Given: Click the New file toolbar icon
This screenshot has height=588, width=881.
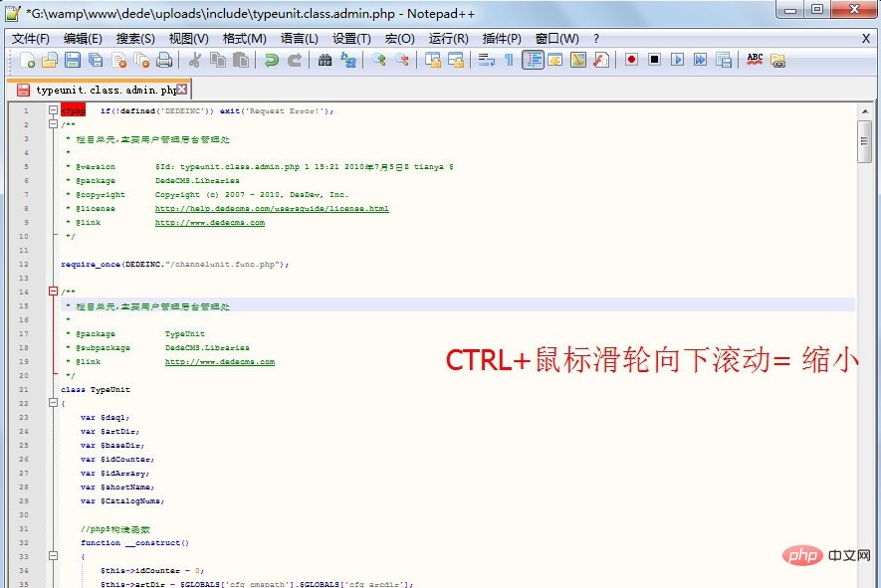Looking at the screenshot, I should (27, 60).
